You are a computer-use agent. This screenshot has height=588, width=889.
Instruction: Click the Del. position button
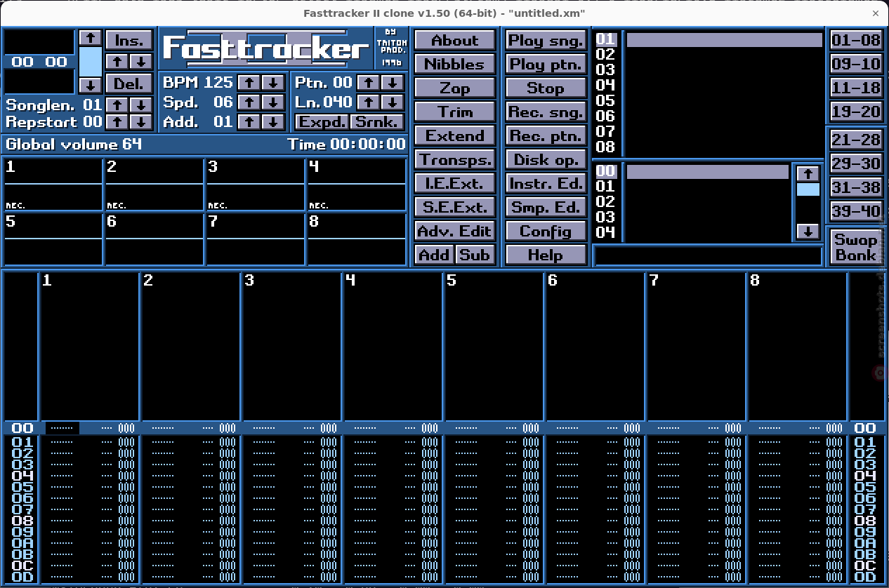(x=129, y=83)
